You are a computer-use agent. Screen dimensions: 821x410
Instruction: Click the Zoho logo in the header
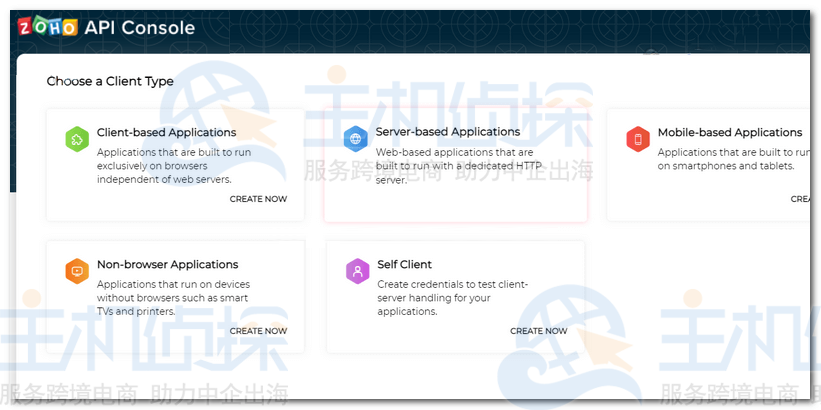point(47,27)
